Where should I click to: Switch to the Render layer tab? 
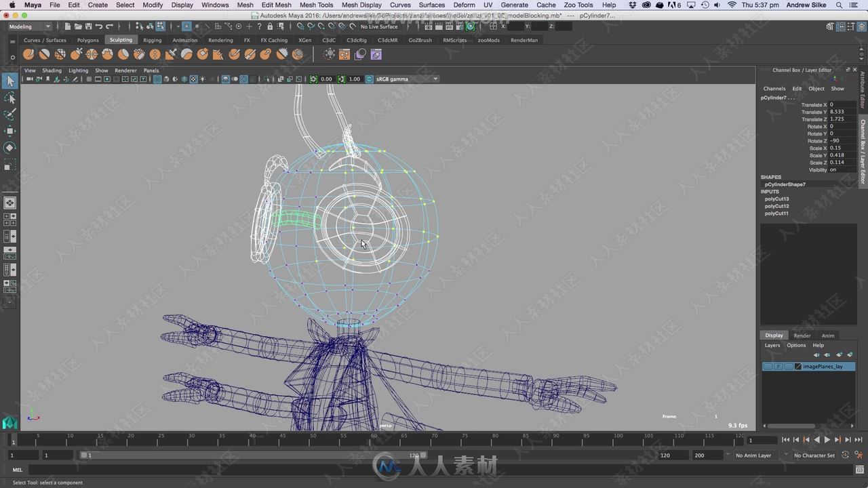[802, 335]
